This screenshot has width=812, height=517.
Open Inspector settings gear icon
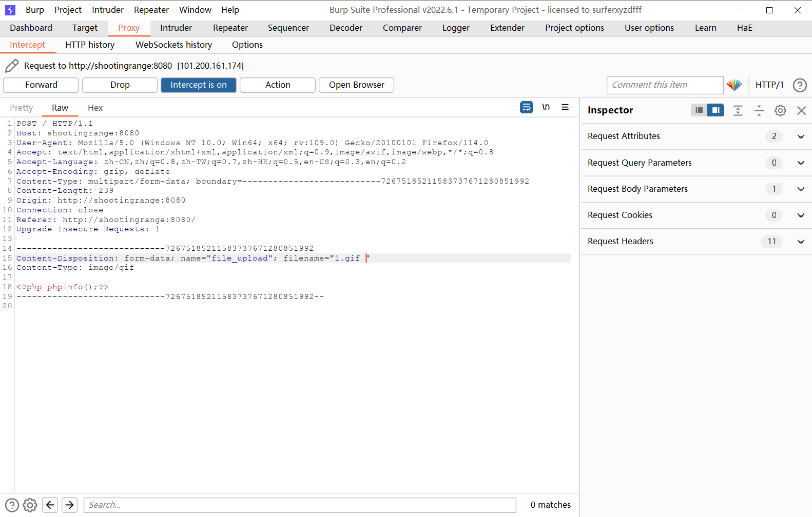click(x=780, y=110)
